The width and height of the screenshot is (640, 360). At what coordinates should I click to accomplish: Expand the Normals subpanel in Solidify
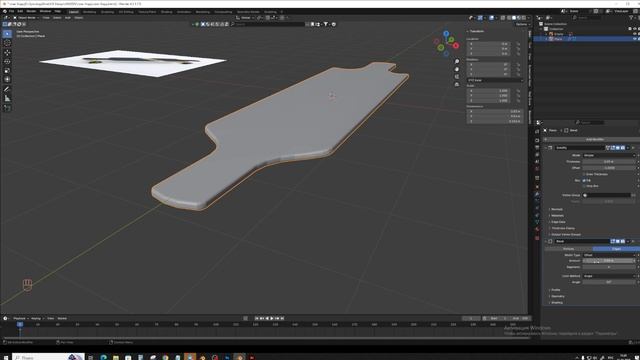pyautogui.click(x=556, y=209)
